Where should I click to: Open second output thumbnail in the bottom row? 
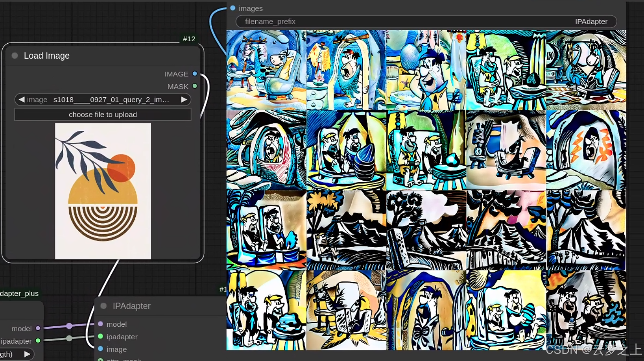(x=346, y=310)
